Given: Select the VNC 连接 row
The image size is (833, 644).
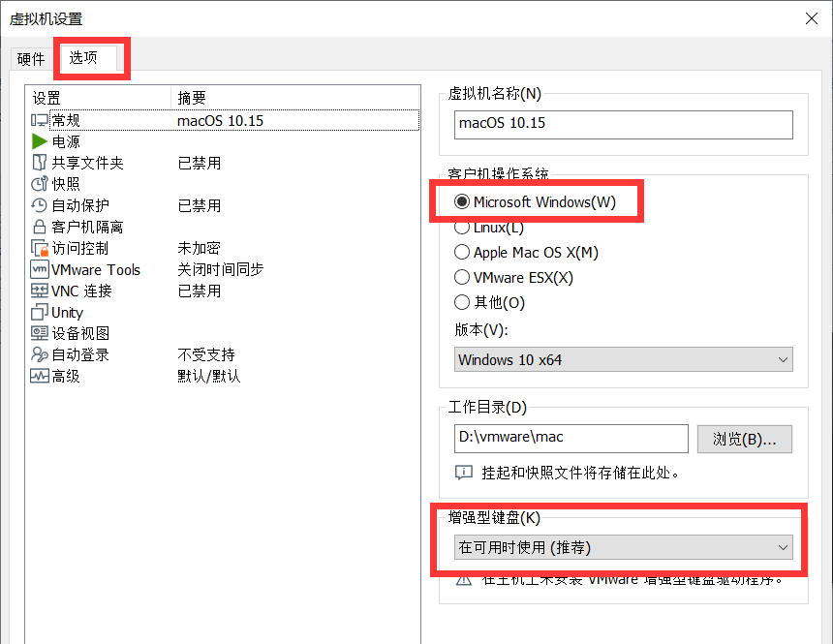Looking at the screenshot, I should [x=224, y=291].
